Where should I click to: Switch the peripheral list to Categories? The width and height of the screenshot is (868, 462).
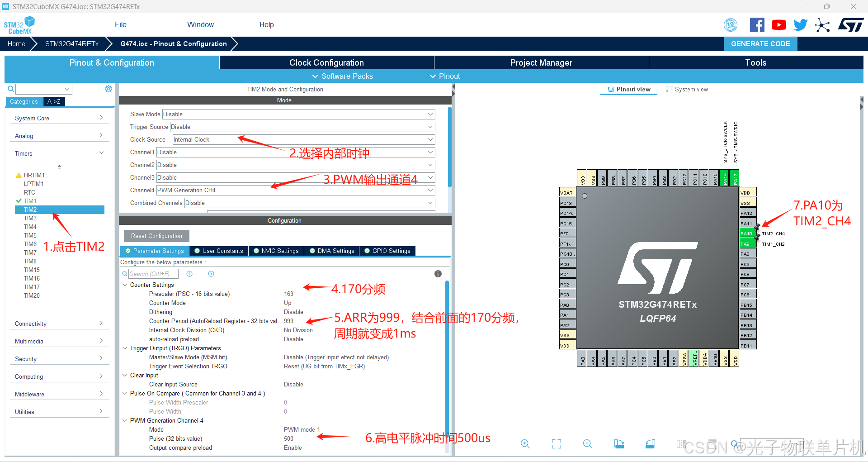(x=24, y=102)
